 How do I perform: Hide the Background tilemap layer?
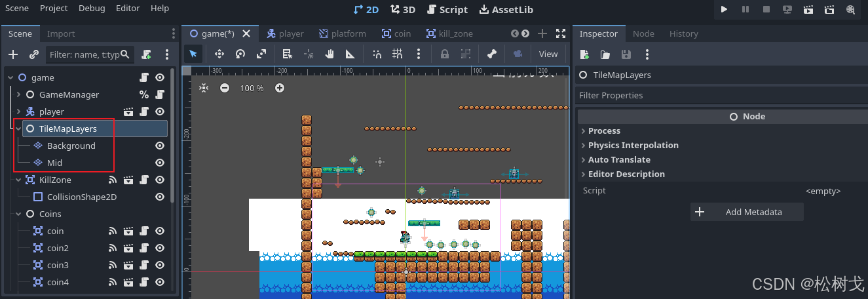pos(160,146)
